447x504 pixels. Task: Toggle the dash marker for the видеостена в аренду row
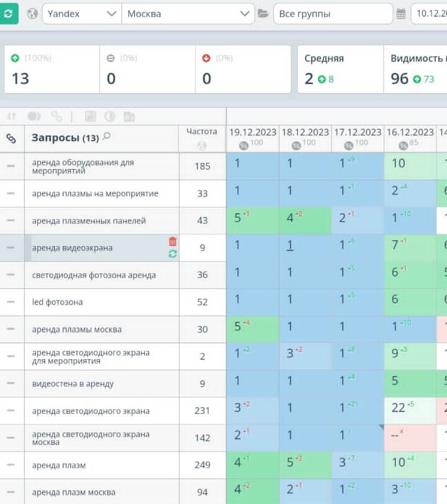[11, 384]
